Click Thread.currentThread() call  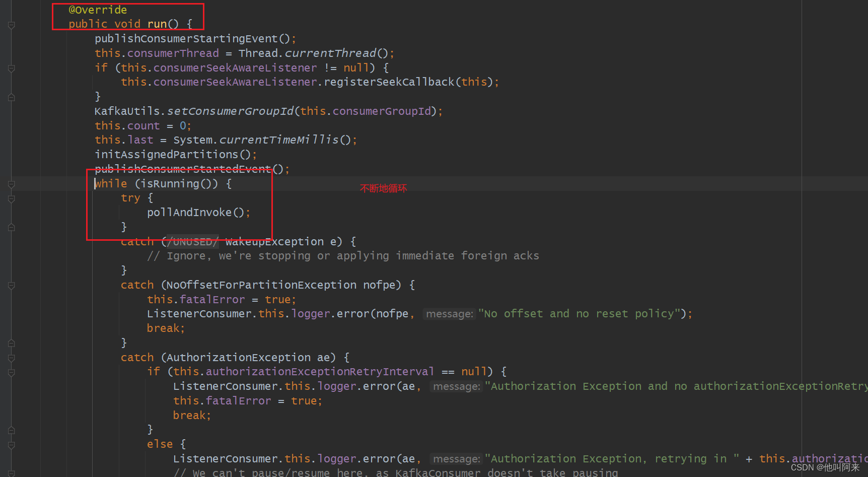314,53
